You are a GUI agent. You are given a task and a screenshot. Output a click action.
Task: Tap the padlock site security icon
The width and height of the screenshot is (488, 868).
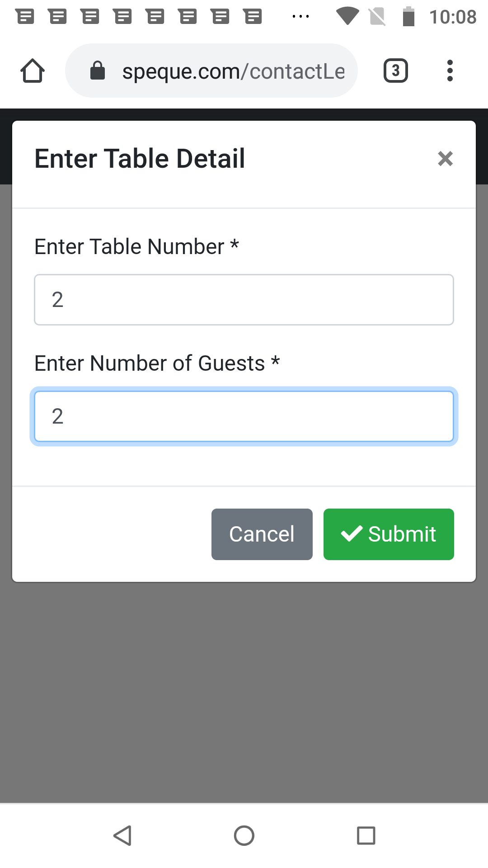click(x=98, y=71)
